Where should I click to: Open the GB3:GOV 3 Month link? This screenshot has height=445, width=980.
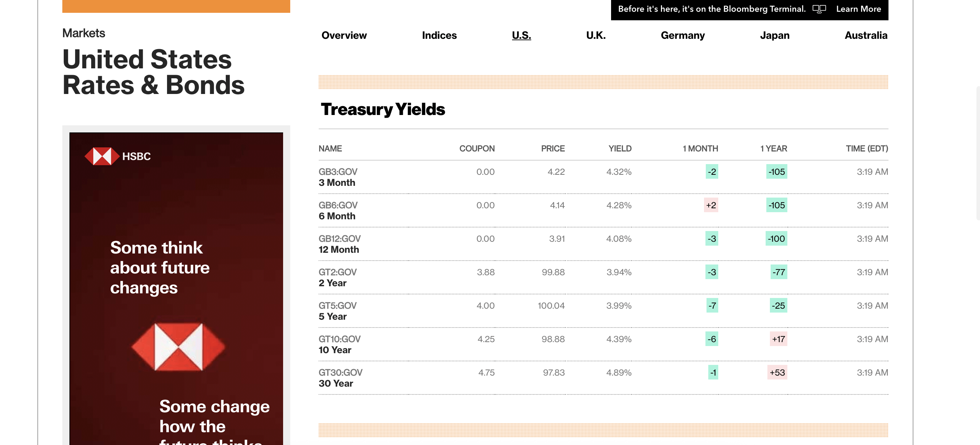point(338,177)
